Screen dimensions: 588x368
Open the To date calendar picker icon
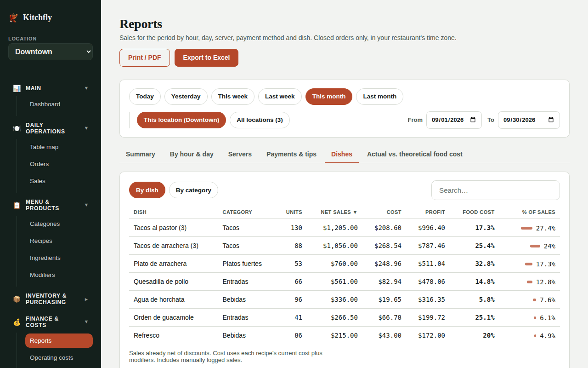point(551,120)
